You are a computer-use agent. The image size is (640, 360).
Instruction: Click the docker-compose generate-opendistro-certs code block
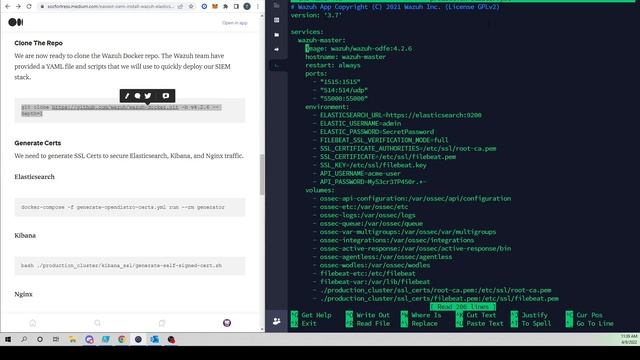click(130, 207)
